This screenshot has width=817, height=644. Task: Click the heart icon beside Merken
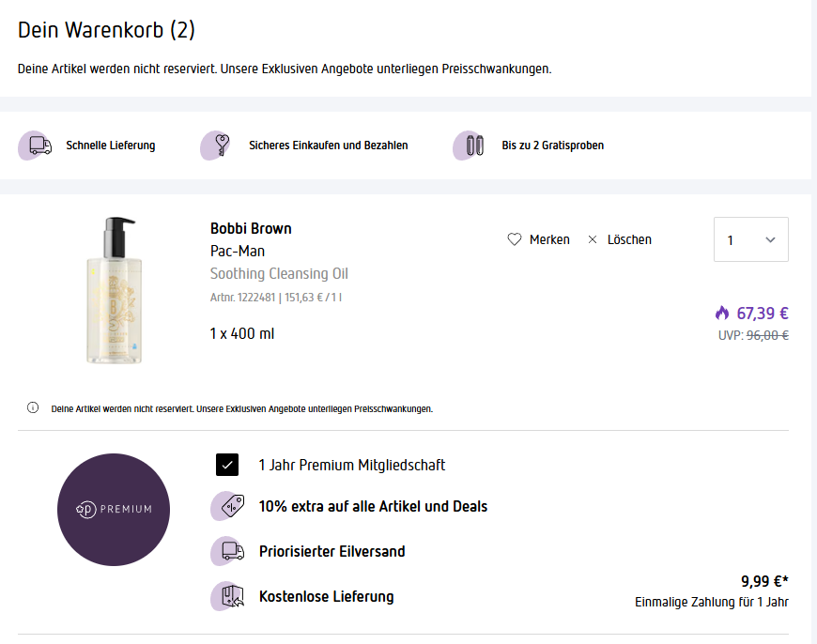pyautogui.click(x=514, y=239)
